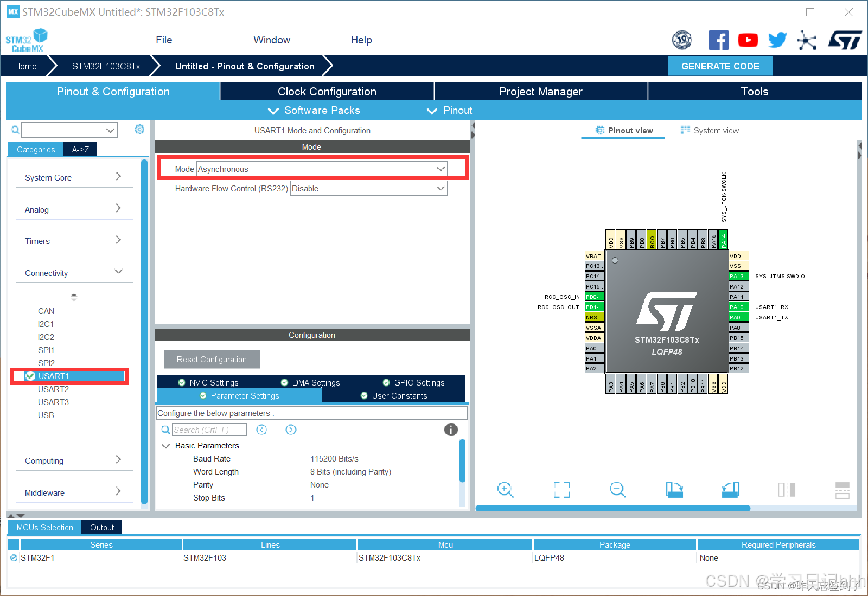868x596 pixels.
Task: Collapse the Basic Parameters group
Action: pyautogui.click(x=165, y=446)
